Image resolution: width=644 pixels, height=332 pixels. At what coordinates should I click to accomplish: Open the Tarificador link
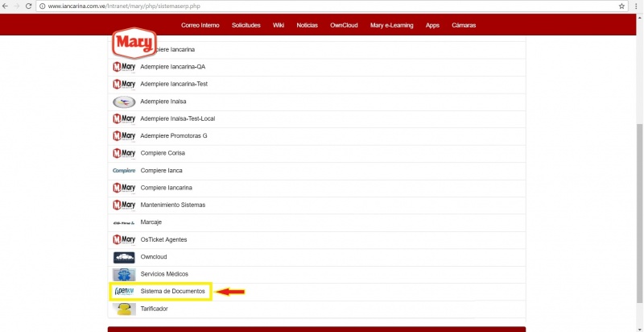click(154, 309)
